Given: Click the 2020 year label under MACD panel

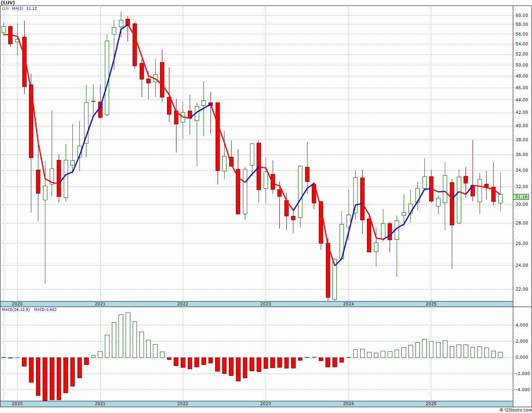Looking at the screenshot, I should click(17, 404).
